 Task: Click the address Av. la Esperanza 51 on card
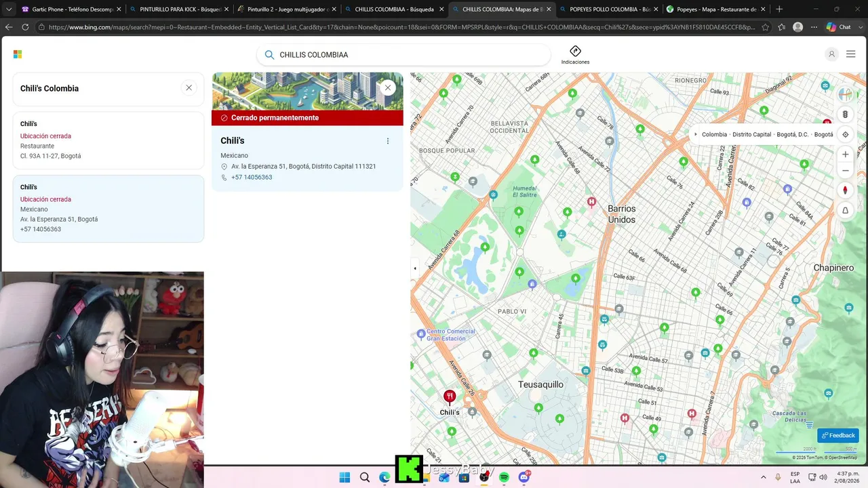[303, 166]
